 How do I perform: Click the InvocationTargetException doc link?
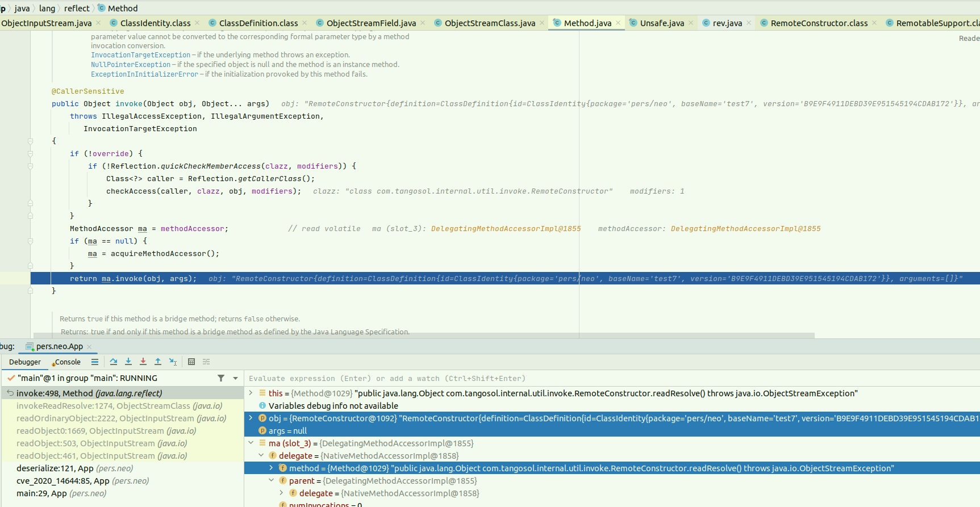[140, 55]
